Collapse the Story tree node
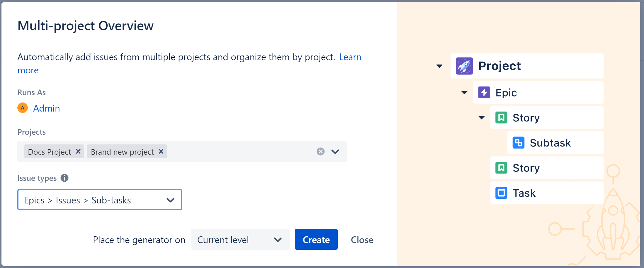The image size is (644, 268). click(x=481, y=117)
